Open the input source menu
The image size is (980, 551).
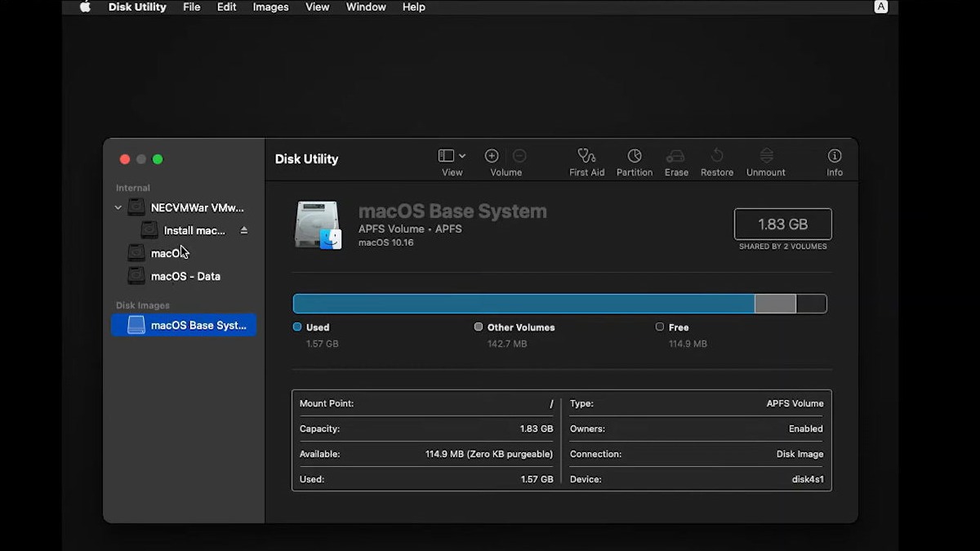[880, 7]
